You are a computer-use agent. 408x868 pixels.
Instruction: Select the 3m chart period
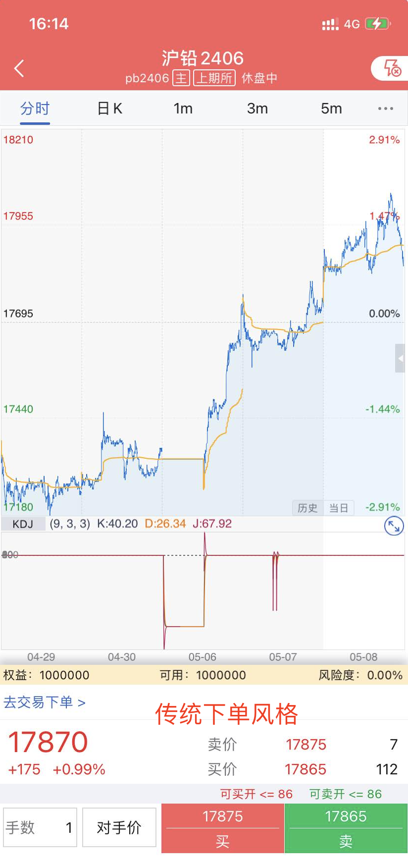coord(257,108)
